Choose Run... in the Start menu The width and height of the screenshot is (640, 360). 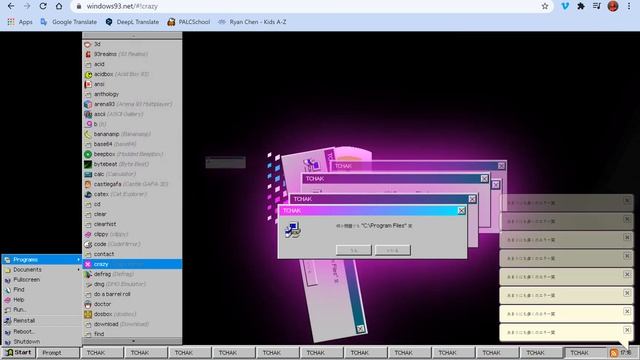41,309
